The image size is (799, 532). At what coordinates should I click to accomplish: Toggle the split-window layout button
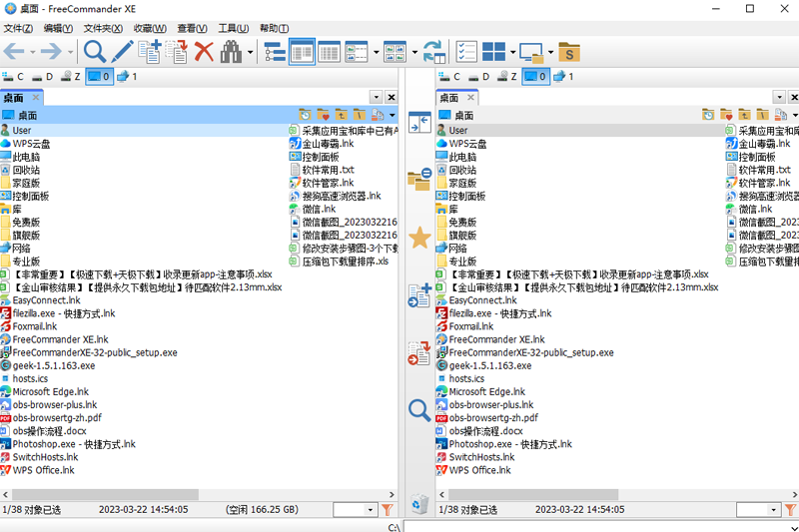pos(493,52)
